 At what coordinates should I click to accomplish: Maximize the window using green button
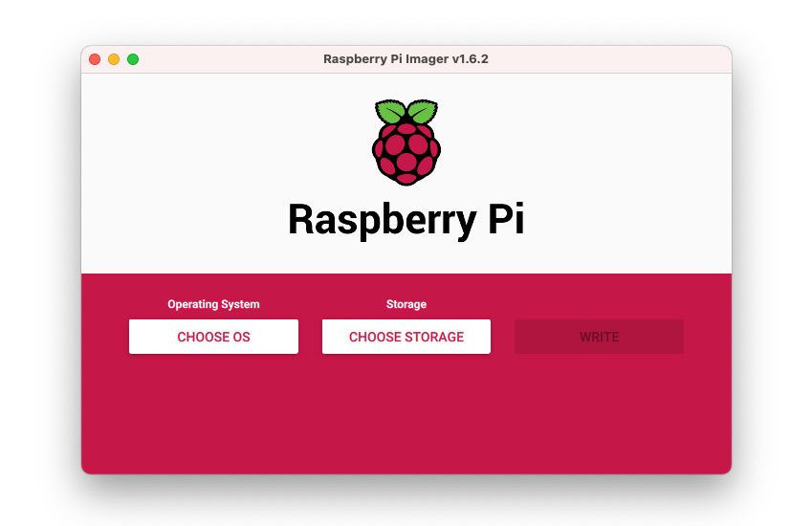coord(133,59)
